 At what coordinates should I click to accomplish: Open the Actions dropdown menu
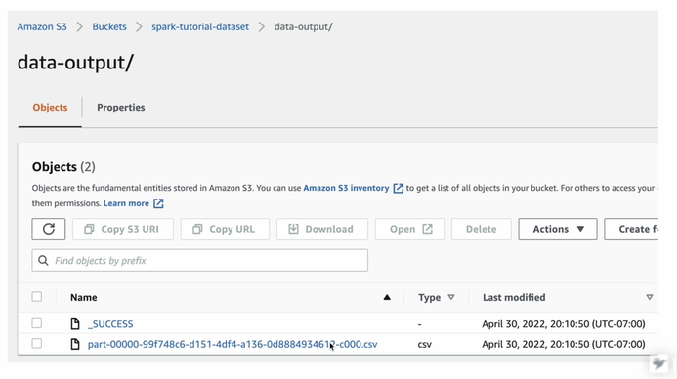tap(558, 229)
